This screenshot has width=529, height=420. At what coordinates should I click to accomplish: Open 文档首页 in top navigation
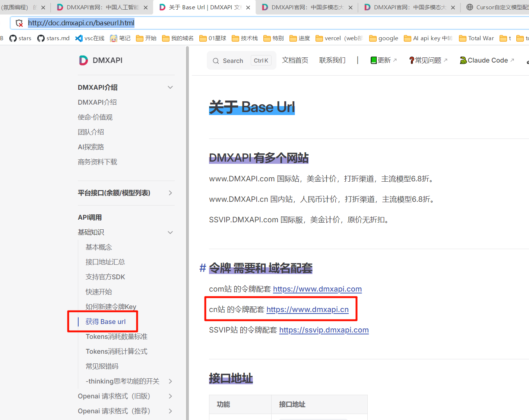[295, 60]
